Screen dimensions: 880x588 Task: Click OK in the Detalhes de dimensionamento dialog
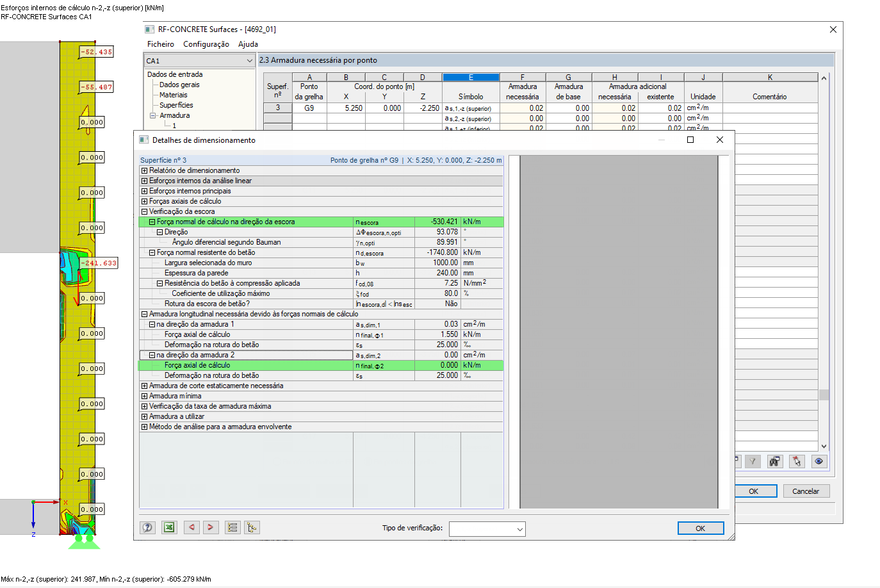701,528
